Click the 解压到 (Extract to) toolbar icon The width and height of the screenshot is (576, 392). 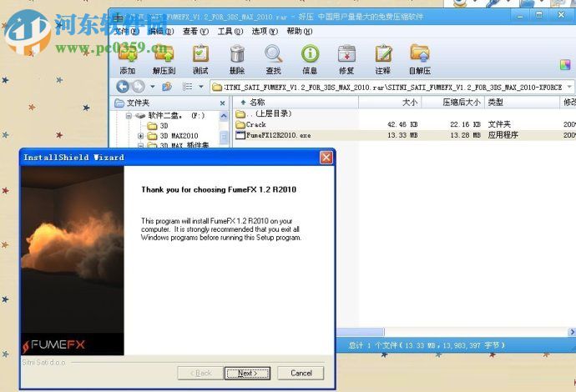[164, 53]
